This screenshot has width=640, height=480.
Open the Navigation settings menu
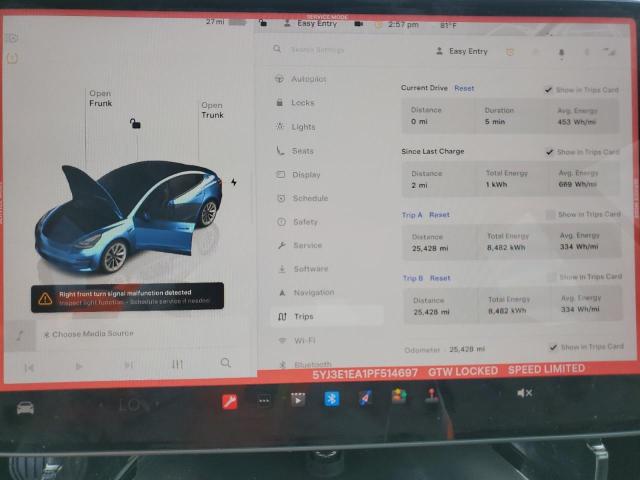(x=307, y=292)
